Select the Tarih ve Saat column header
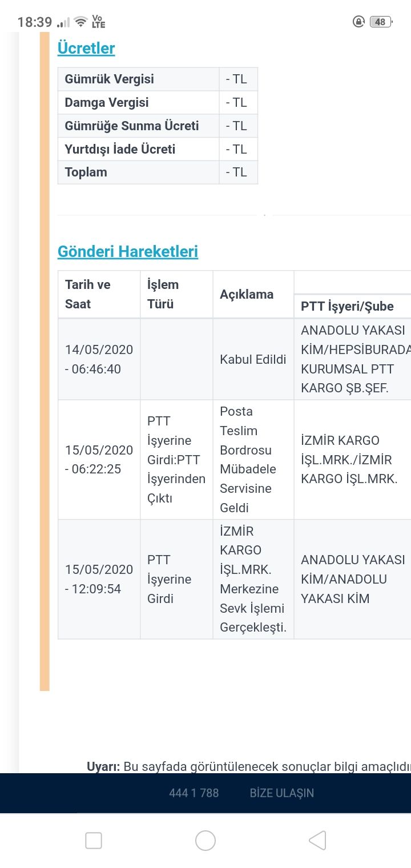 point(88,294)
